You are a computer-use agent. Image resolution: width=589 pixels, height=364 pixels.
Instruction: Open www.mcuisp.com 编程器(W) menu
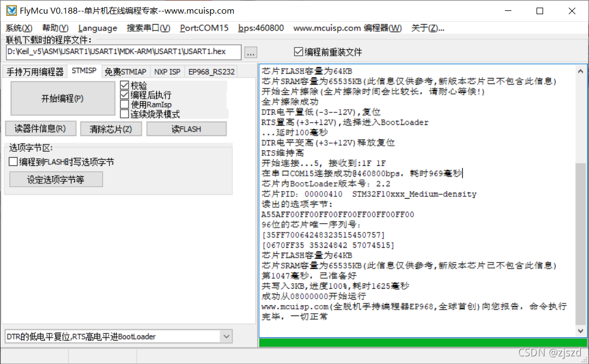(347, 28)
